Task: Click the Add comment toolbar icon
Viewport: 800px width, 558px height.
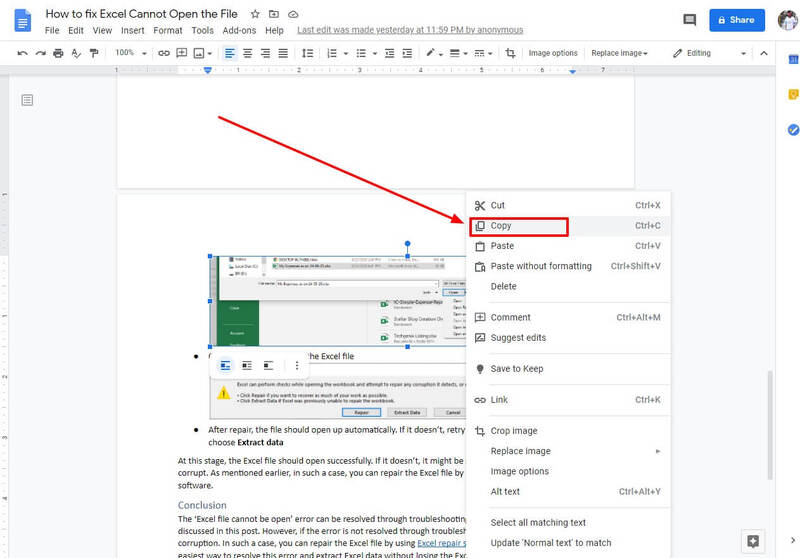Action: [181, 53]
